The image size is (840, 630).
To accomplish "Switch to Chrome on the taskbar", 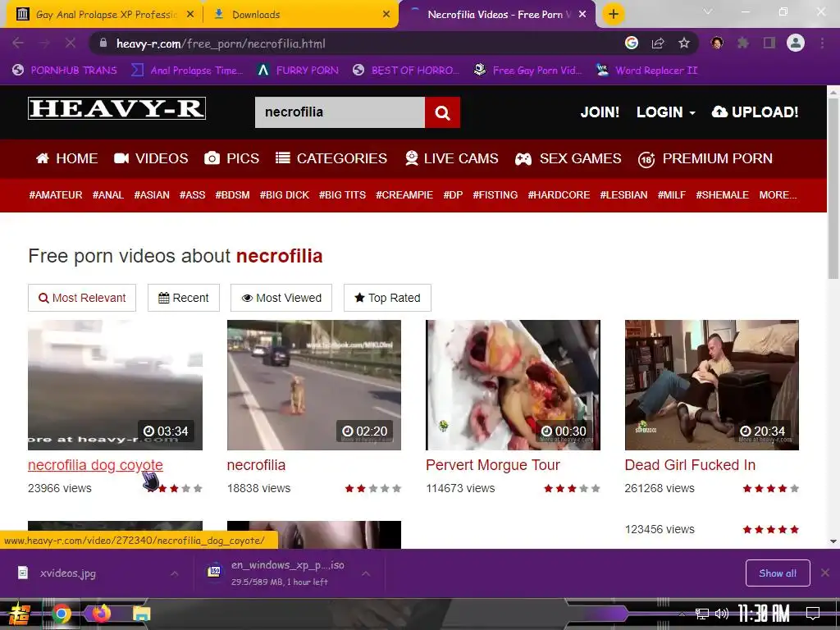I will pos(61,614).
